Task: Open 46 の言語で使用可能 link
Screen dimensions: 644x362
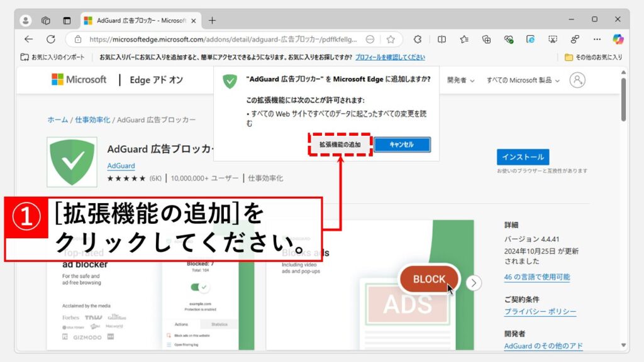Action: (x=537, y=277)
